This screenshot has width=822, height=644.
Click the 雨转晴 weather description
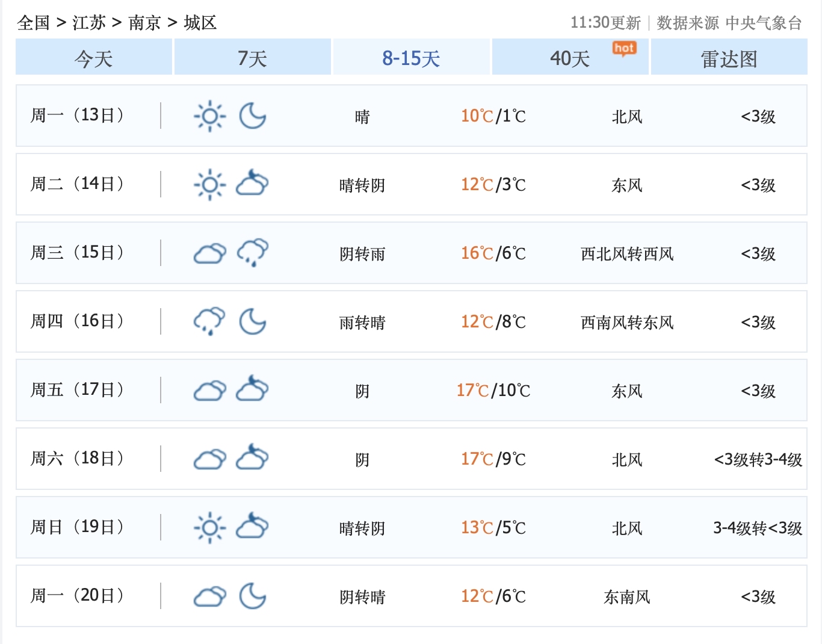(x=362, y=322)
